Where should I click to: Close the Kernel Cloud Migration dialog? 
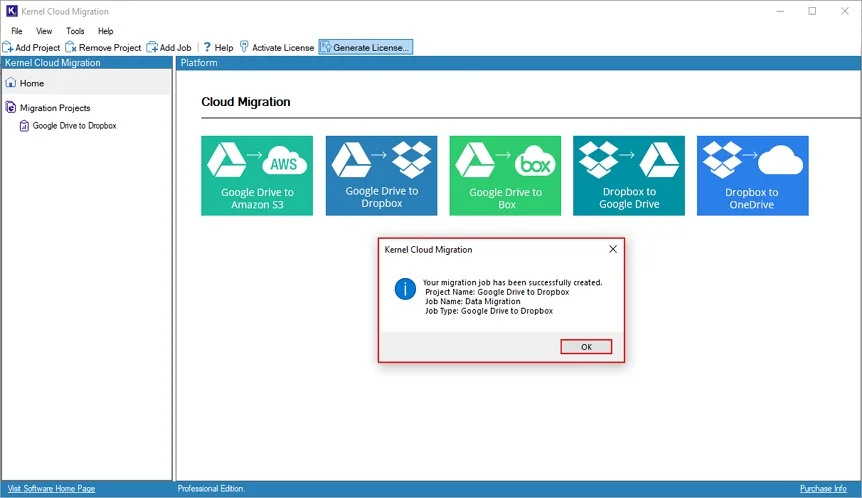click(x=613, y=250)
